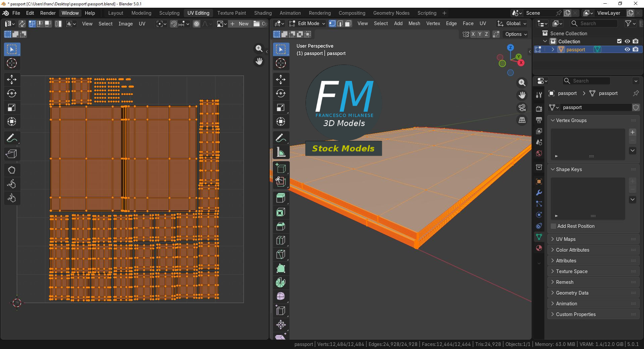
Task: Open vertex group specials menu arrow
Action: (633, 151)
